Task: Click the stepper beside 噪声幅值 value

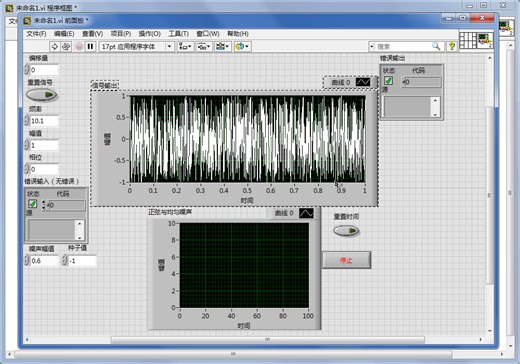Action: 27,260
